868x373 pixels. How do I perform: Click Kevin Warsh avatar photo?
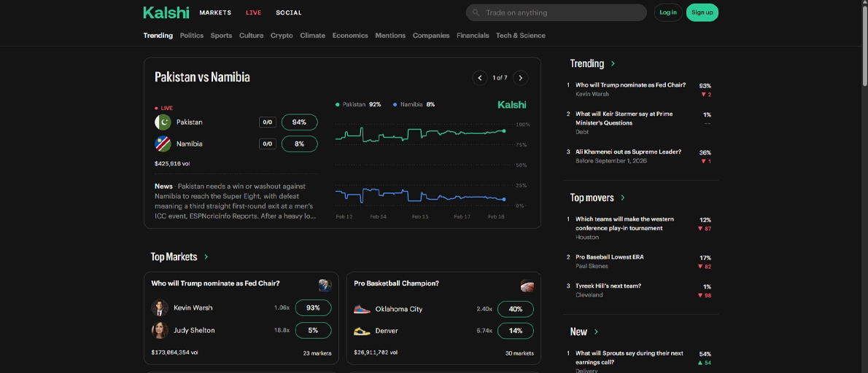pyautogui.click(x=160, y=307)
